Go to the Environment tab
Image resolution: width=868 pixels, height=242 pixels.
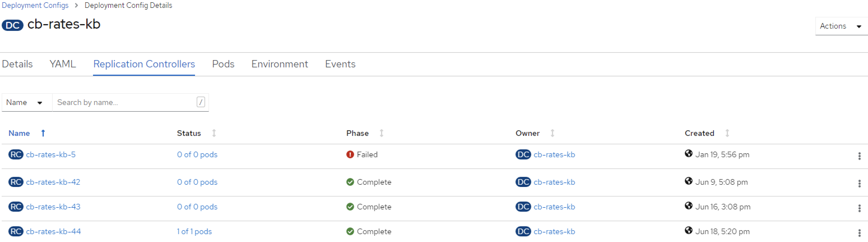click(279, 64)
